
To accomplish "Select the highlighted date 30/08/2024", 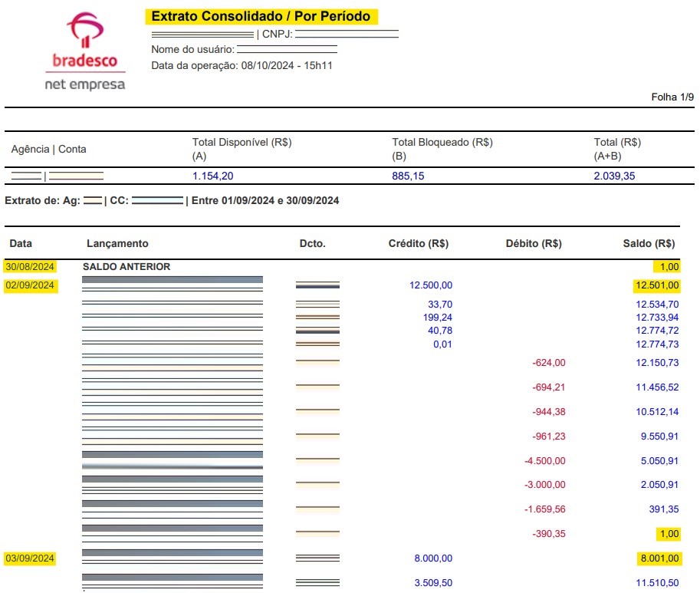I will point(30,266).
